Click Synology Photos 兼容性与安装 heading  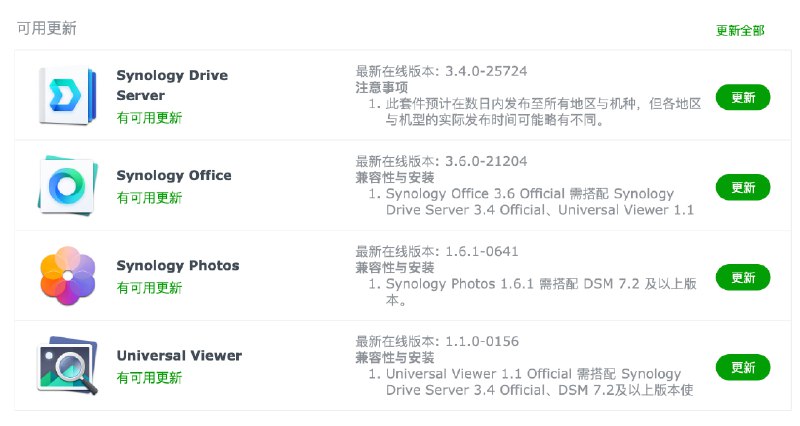(x=395, y=268)
